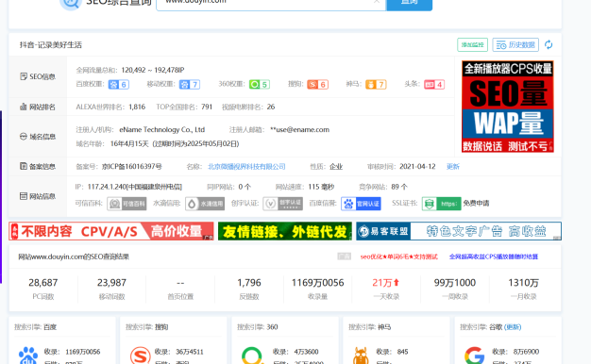
Task: Click the 百度信誉 官网认证 badge
Action: click(x=361, y=204)
